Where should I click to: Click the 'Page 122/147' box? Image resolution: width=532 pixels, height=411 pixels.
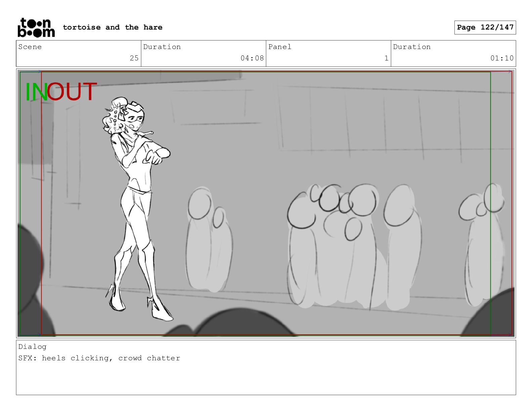(x=485, y=28)
